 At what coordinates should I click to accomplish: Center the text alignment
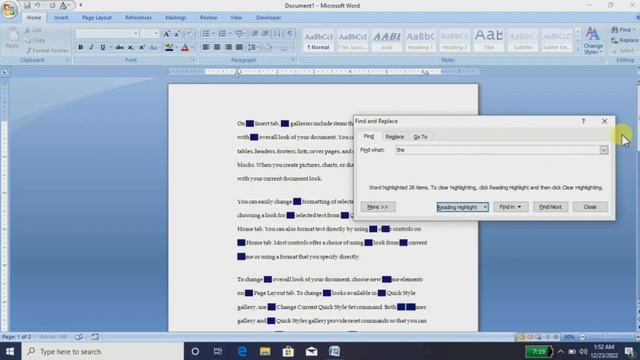[217, 47]
